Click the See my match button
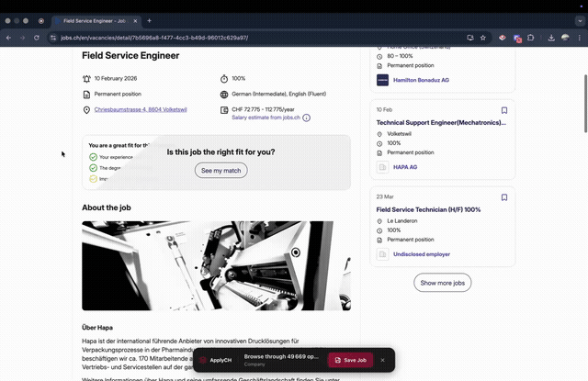Viewport: 588px width, 381px height. [x=220, y=171]
